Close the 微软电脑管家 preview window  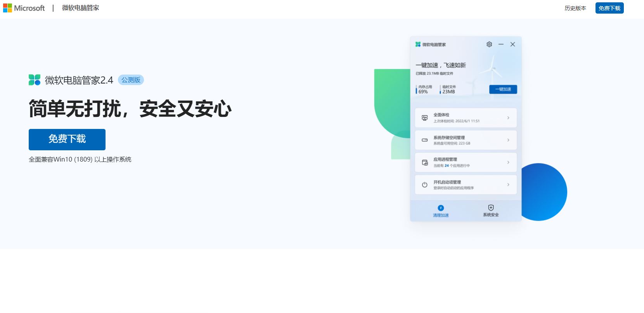512,44
